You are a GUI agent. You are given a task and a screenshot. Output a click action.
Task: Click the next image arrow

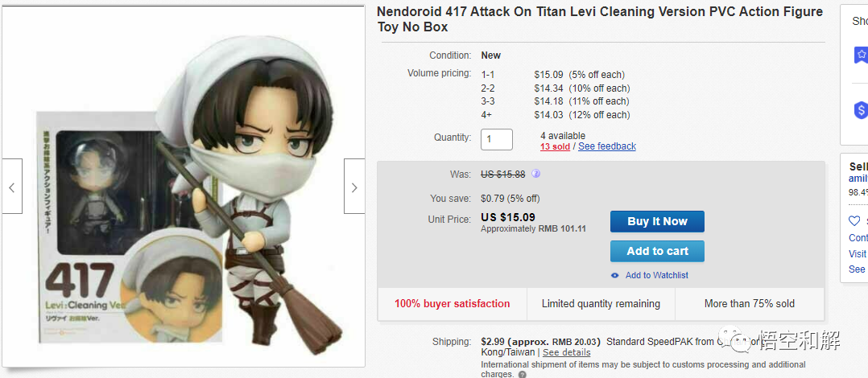click(354, 187)
